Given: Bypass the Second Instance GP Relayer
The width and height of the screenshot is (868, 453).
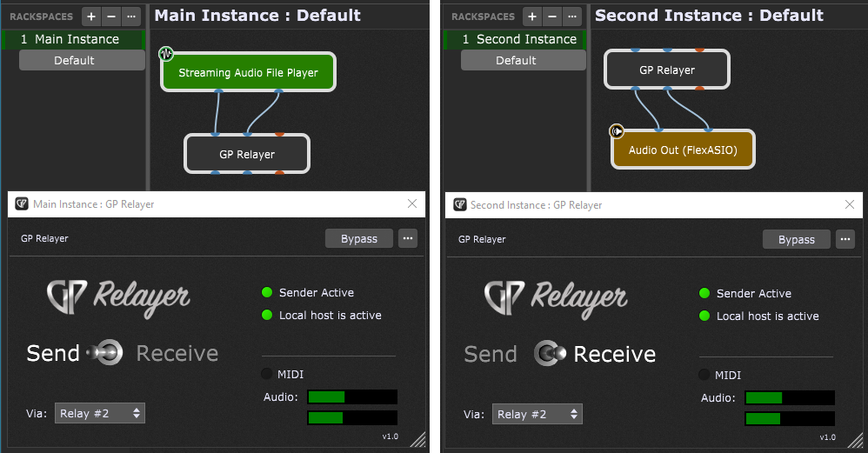Looking at the screenshot, I should (x=796, y=239).
